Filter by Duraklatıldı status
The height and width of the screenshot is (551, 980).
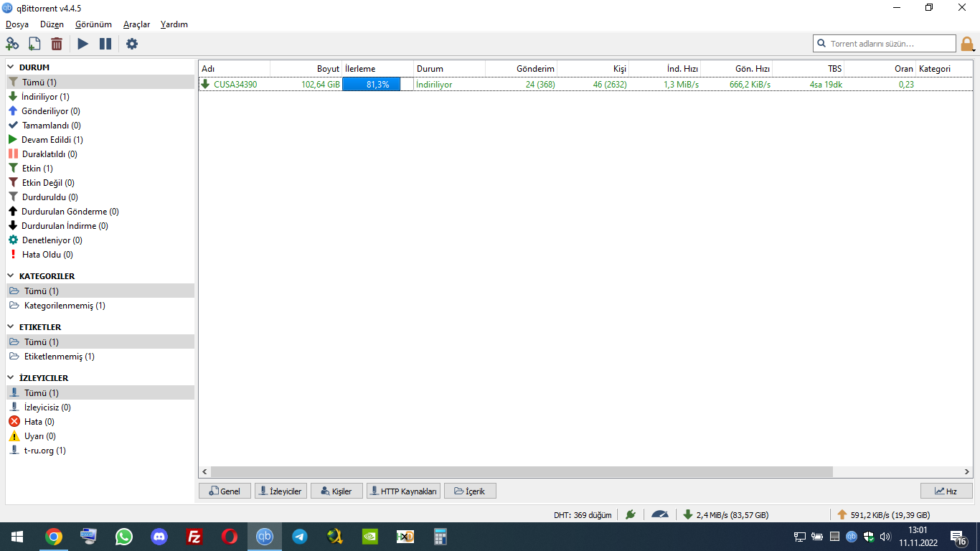49,154
